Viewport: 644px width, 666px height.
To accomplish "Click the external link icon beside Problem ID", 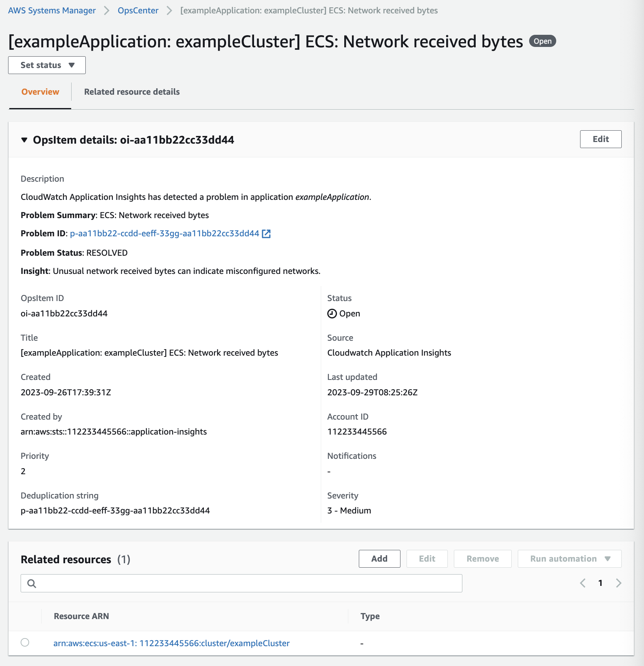I will (x=266, y=234).
